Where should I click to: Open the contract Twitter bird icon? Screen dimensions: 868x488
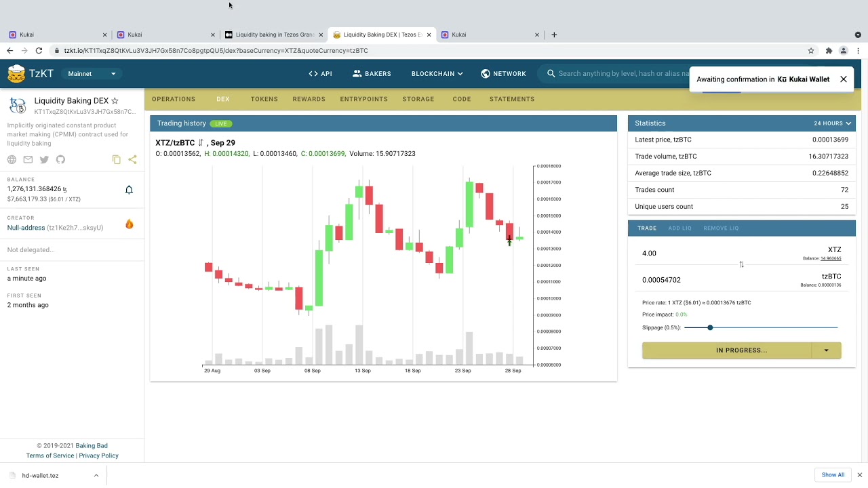(44, 159)
